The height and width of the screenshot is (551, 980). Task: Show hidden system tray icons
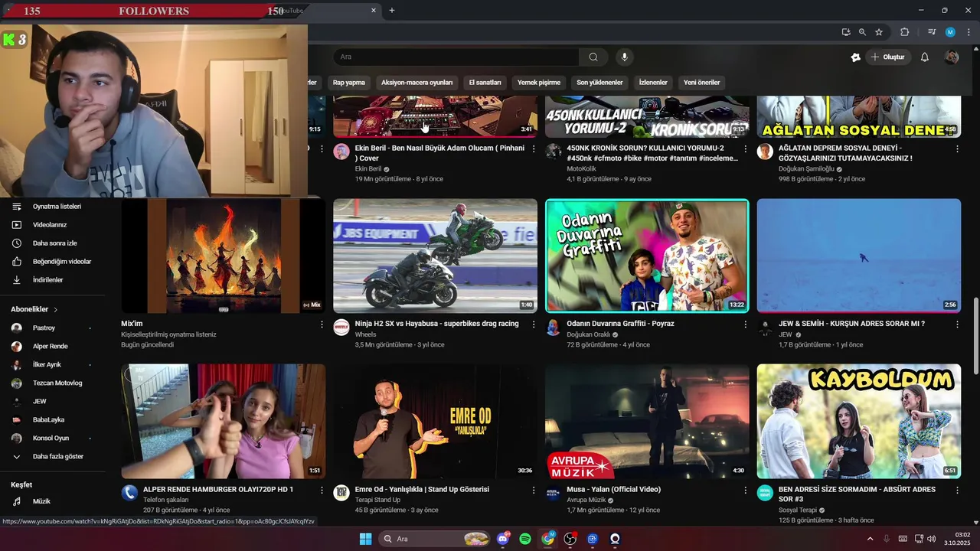click(870, 539)
